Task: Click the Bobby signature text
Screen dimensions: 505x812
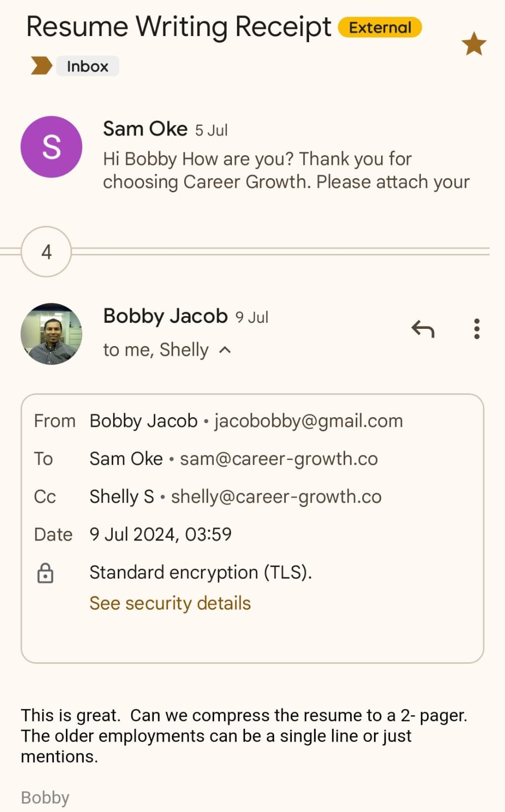Action: pyautogui.click(x=45, y=798)
